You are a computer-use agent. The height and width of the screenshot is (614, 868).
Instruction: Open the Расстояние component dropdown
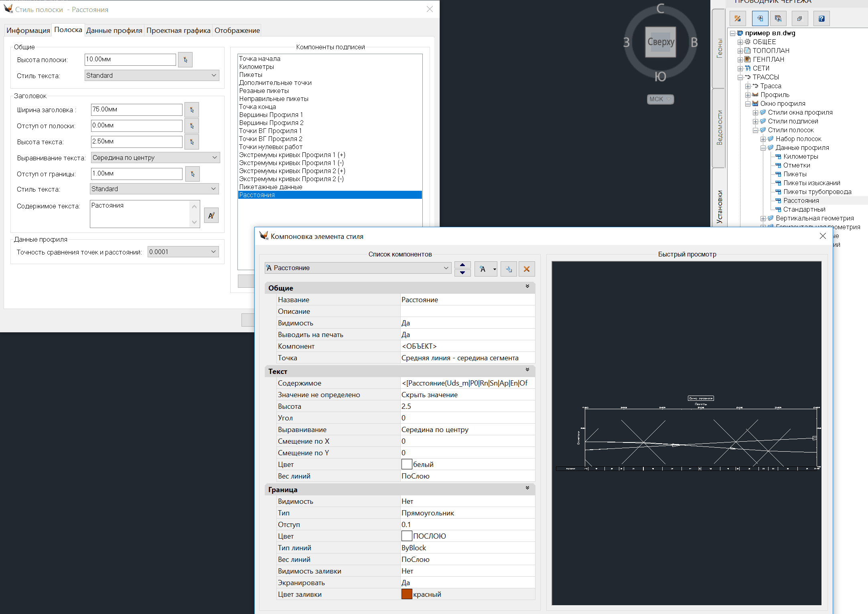pos(446,268)
